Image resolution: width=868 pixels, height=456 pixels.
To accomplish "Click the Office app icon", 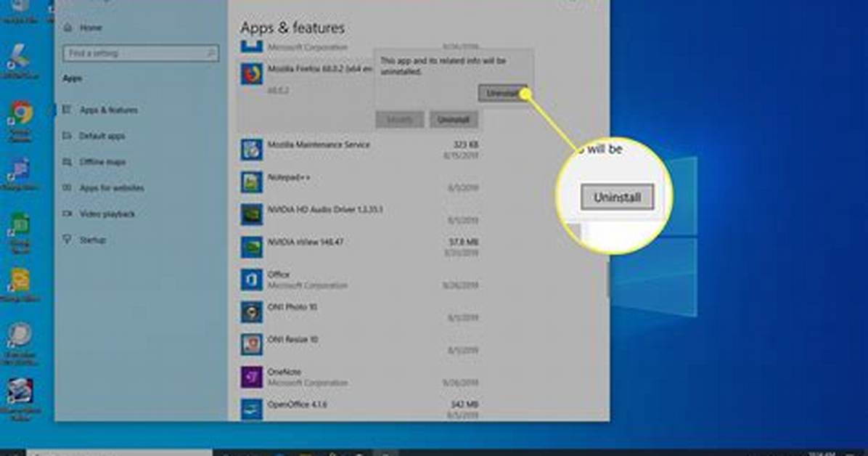I will 251,280.
